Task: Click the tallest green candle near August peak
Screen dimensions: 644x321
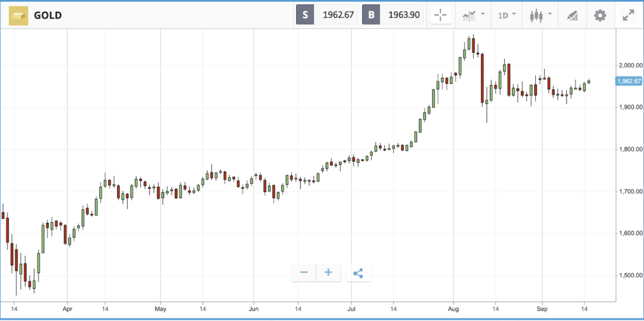Action: point(460,66)
